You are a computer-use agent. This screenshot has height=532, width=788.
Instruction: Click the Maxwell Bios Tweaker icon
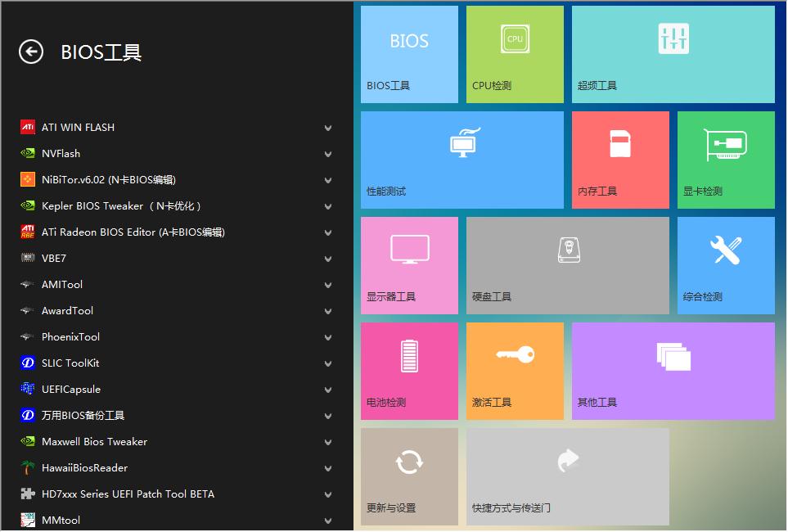pos(28,441)
